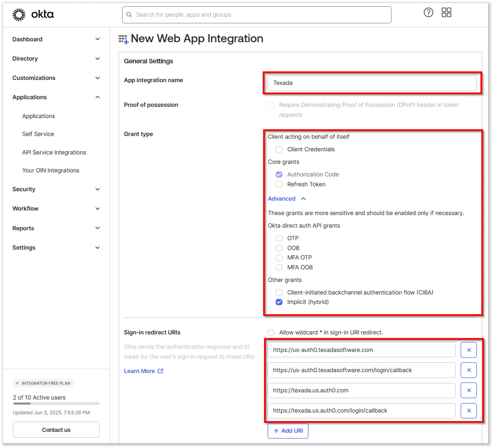
Task: Click the Okta sunburst logo
Action: [19, 14]
